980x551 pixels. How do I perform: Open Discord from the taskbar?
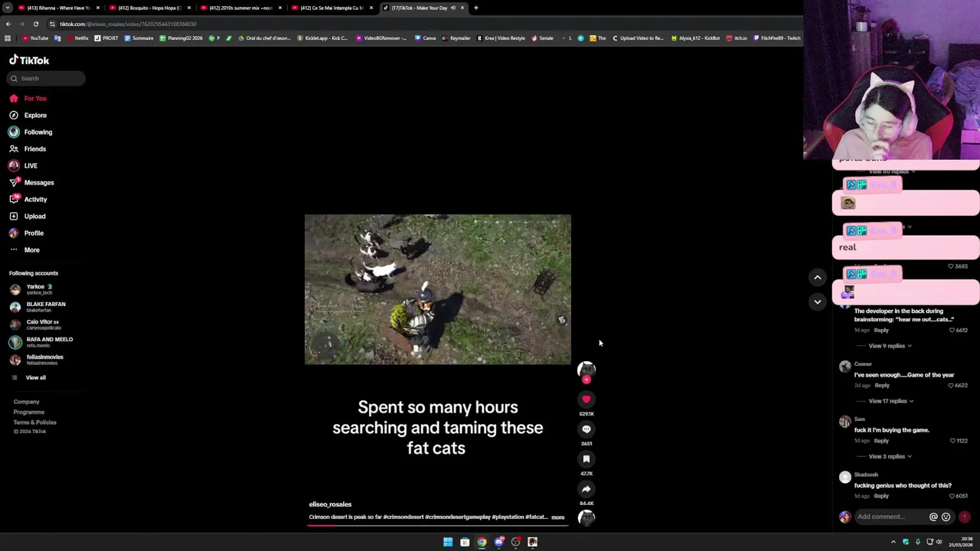tap(498, 542)
